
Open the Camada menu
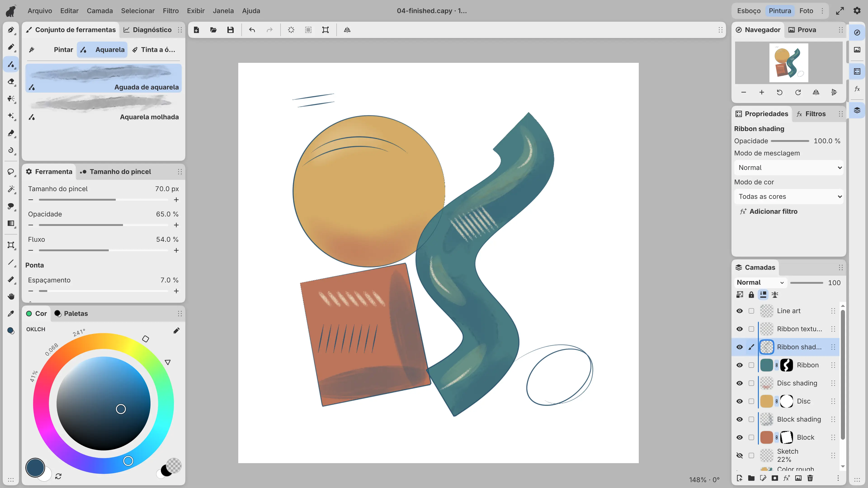tap(100, 11)
